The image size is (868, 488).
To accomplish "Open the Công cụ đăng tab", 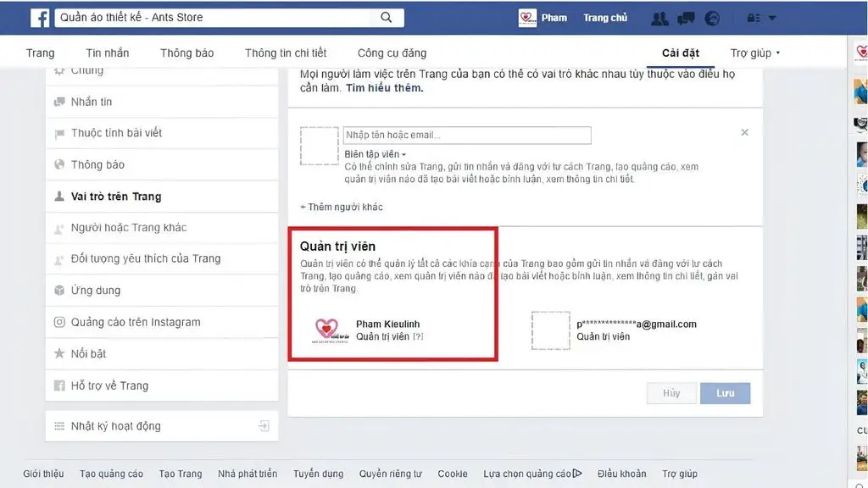I will pyautogui.click(x=392, y=53).
